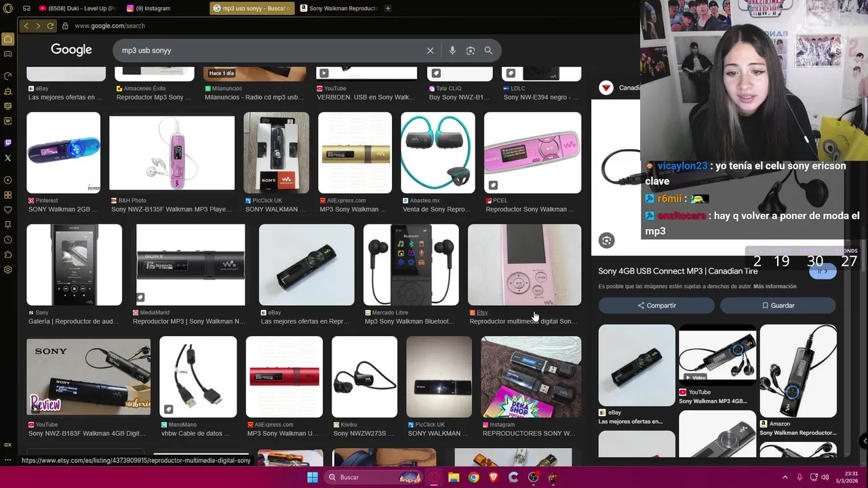
Task: Click the Lens icon on the preview image
Action: coord(606,241)
